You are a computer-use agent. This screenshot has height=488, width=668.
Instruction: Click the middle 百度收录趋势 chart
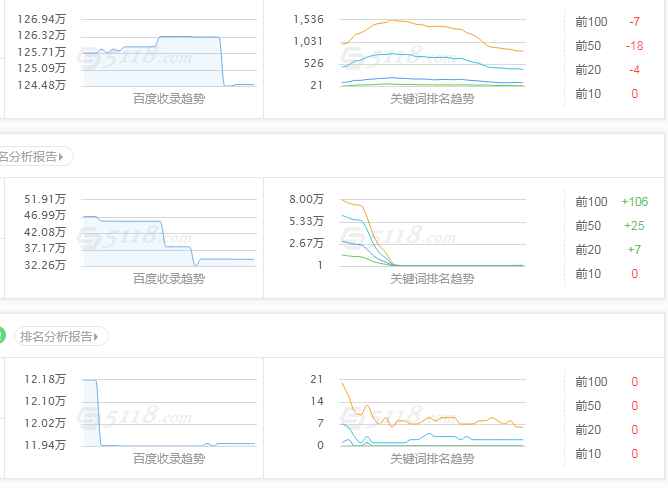pos(168,233)
